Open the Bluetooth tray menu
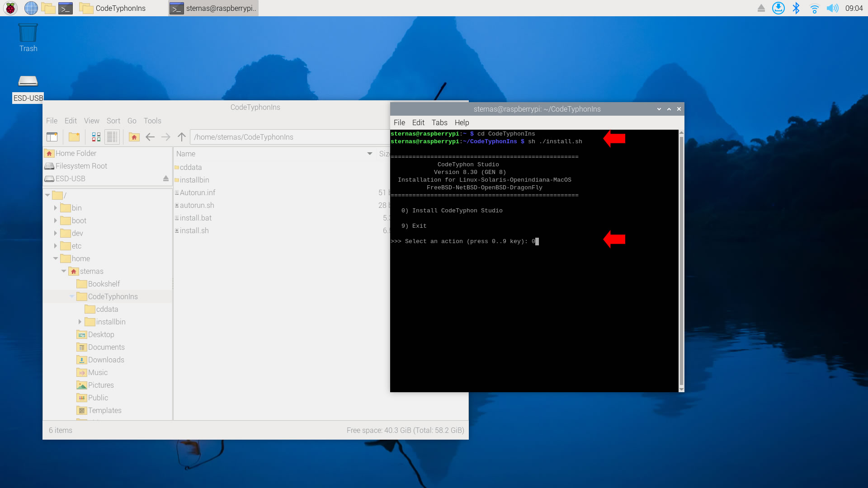Viewport: 868px width, 488px height. click(796, 8)
